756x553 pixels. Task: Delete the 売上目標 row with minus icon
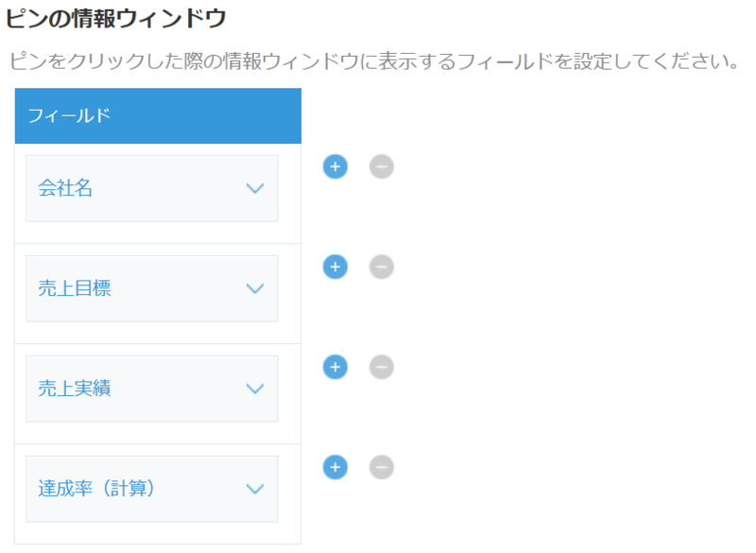click(381, 268)
